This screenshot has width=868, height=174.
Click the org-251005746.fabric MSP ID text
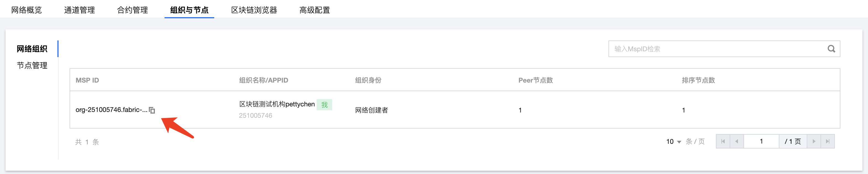click(x=111, y=110)
